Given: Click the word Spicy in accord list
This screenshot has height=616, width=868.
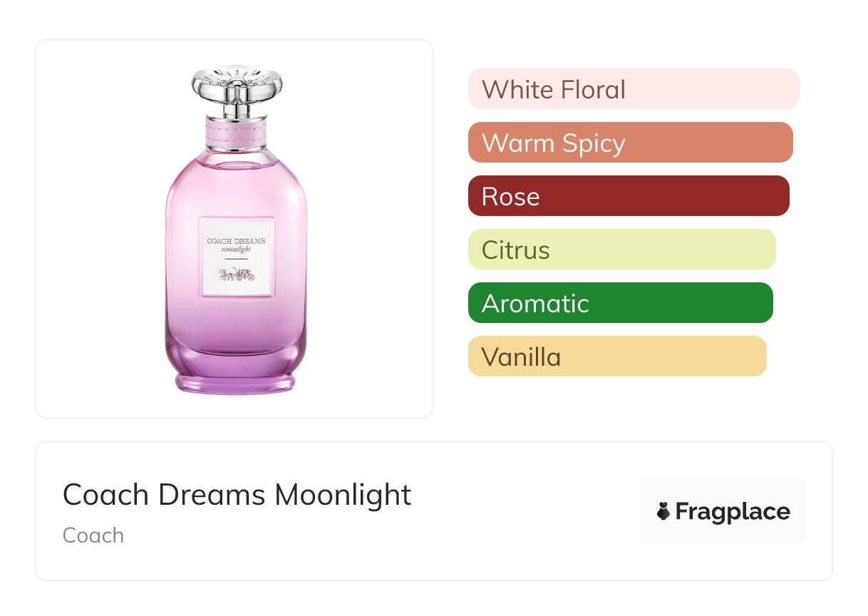Looking at the screenshot, I should coord(594,144).
